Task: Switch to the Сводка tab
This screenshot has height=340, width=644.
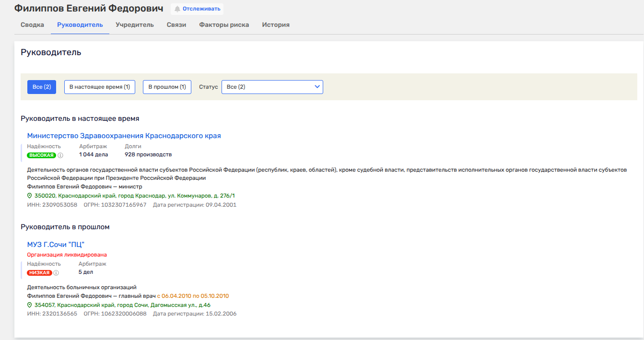Action: tap(32, 25)
